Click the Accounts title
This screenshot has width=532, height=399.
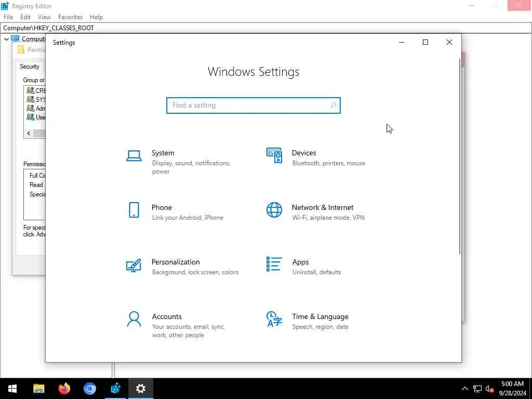[167, 316]
